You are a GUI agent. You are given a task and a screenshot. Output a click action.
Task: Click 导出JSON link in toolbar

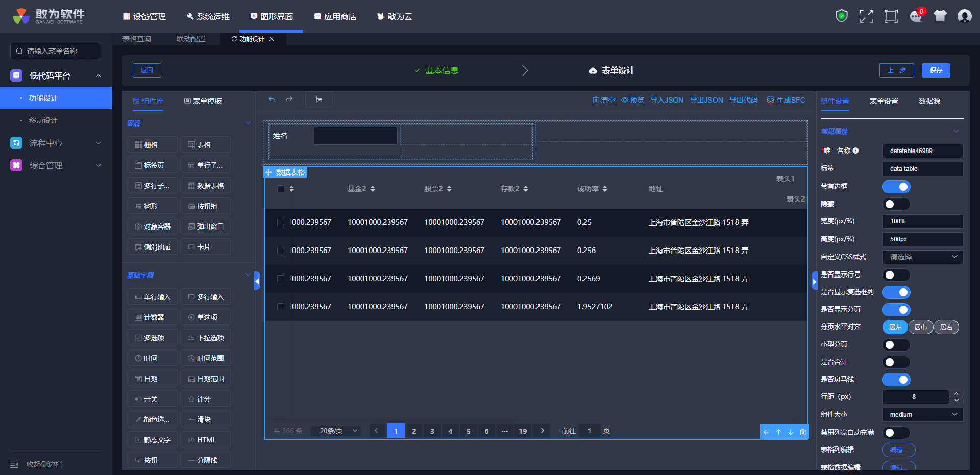click(x=706, y=100)
